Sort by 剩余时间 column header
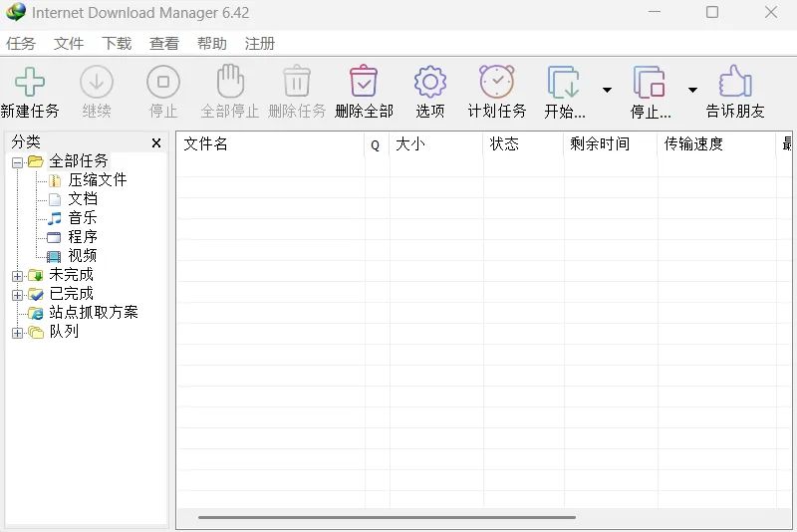This screenshot has width=797, height=532. point(611,143)
